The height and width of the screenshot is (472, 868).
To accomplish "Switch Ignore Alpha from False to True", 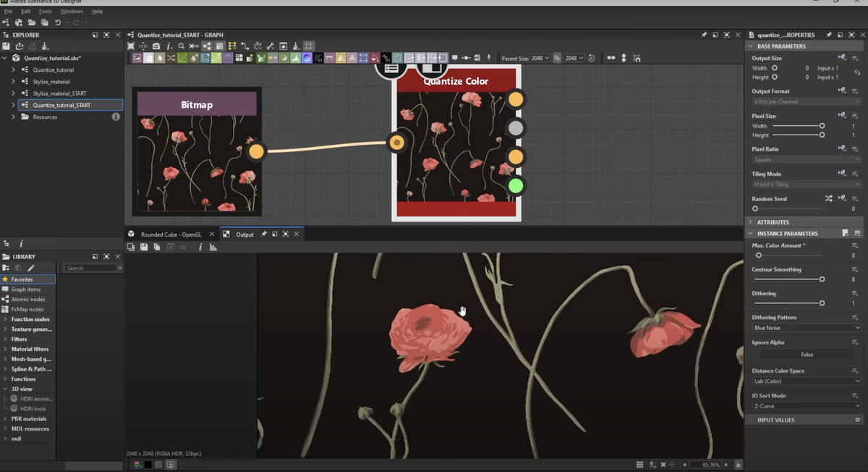I will coord(805,354).
